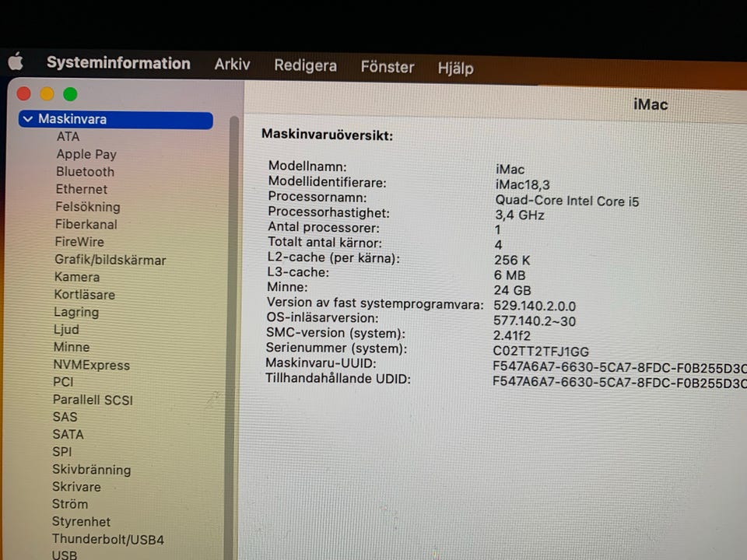
Task: Select Apple Pay in the sidebar
Action: (x=86, y=154)
